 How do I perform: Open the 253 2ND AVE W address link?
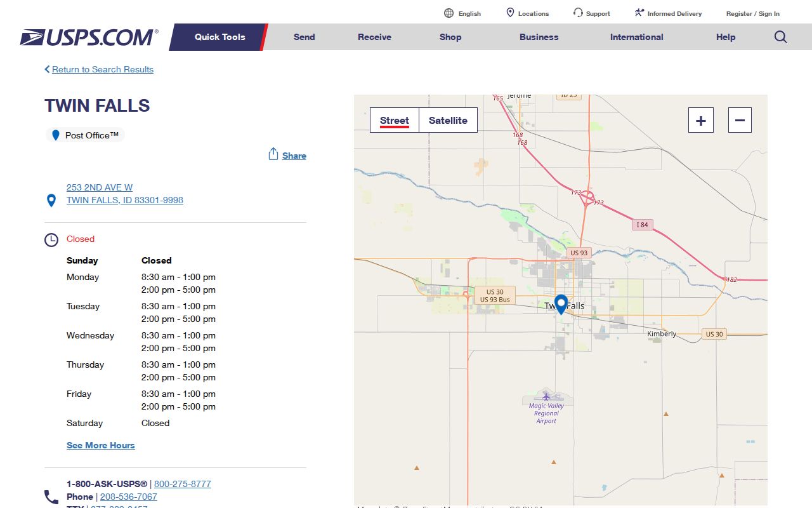pyautogui.click(x=100, y=187)
